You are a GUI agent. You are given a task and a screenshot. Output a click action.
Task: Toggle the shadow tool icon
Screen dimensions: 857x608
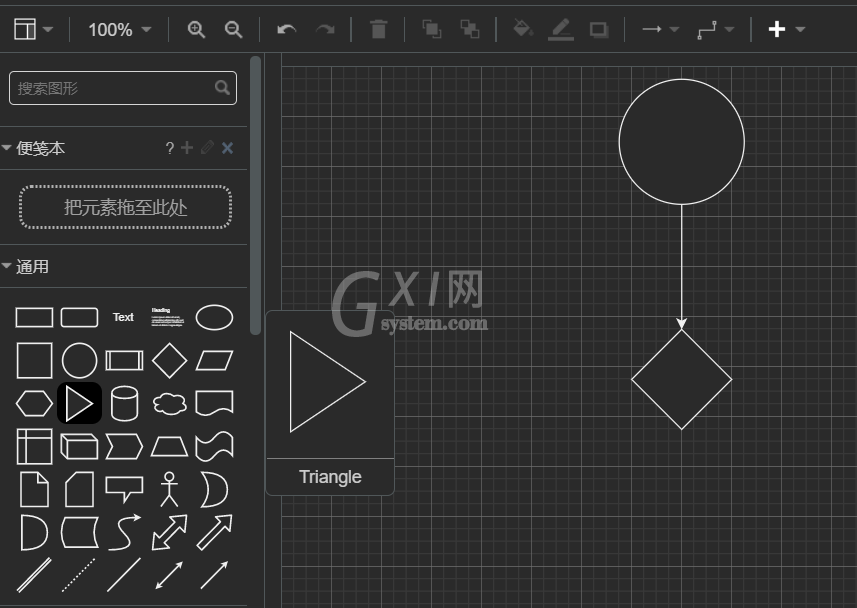tap(599, 30)
